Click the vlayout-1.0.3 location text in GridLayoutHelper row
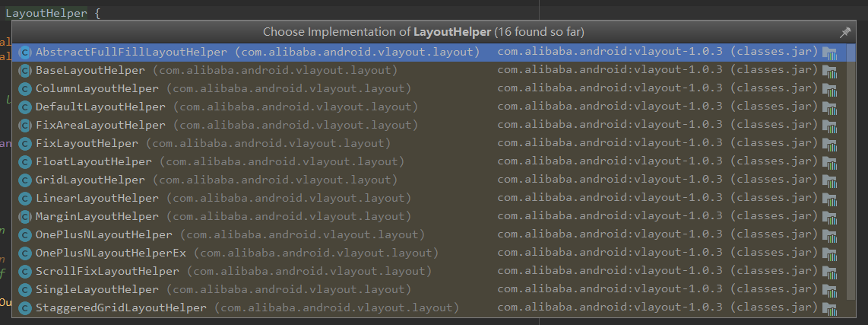868x325 pixels. point(657,181)
